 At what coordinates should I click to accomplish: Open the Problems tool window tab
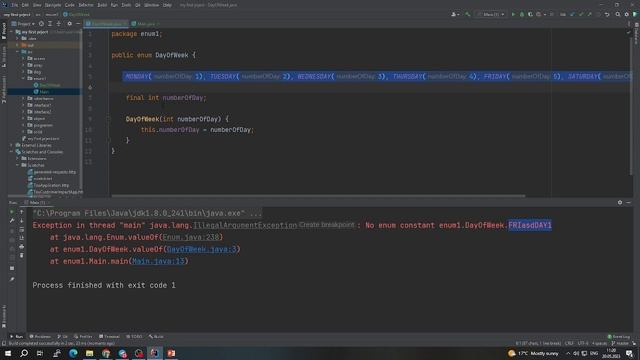pos(40,336)
